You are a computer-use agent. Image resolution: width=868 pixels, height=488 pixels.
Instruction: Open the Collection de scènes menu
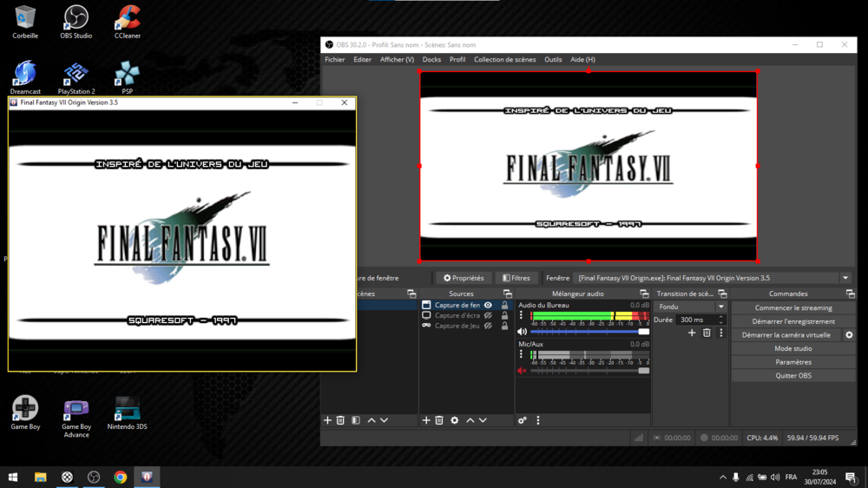pos(504,60)
